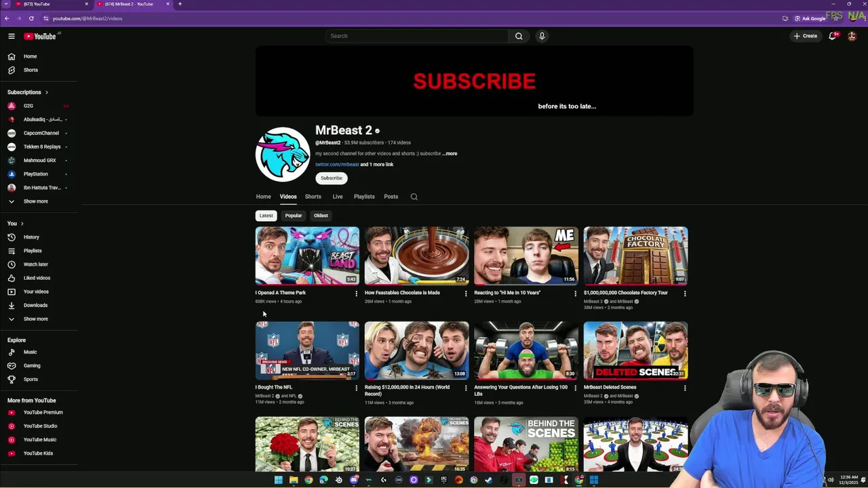Open twitter.com/mrbeast link
This screenshot has width=868, height=488.
[x=337, y=165]
